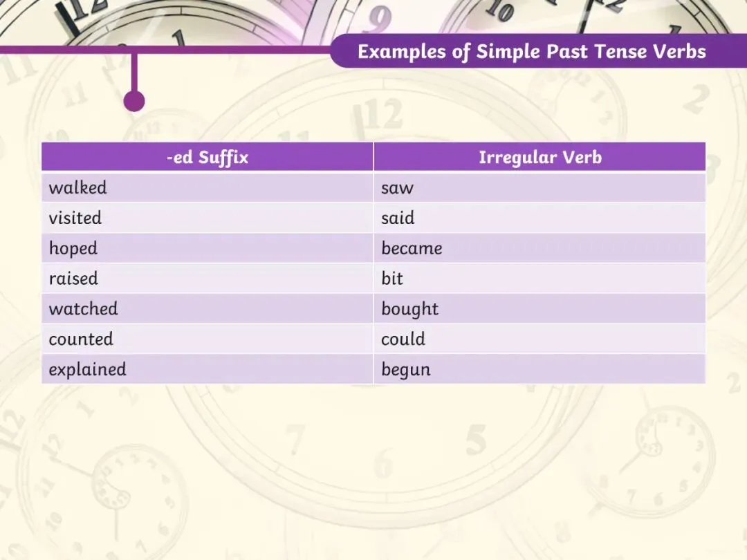Click the 'could' table cell

(x=539, y=339)
